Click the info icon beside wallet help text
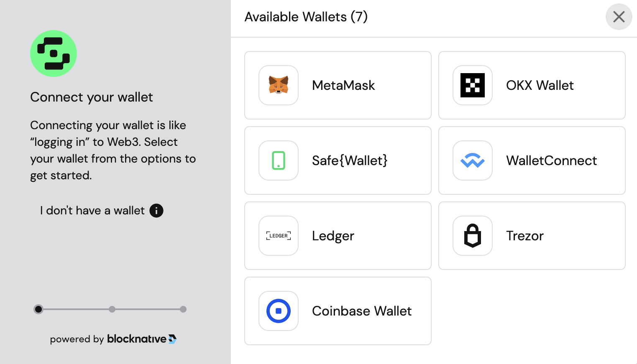 click(156, 211)
